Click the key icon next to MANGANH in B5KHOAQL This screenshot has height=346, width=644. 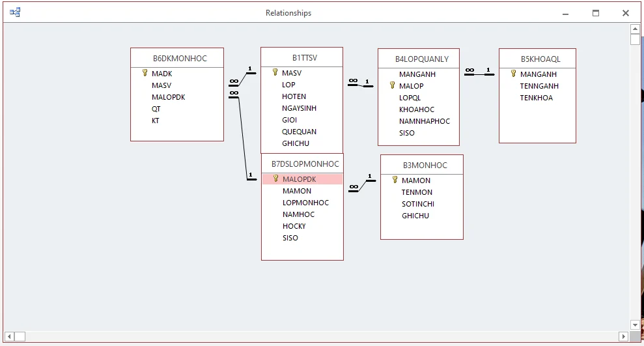[x=513, y=74]
